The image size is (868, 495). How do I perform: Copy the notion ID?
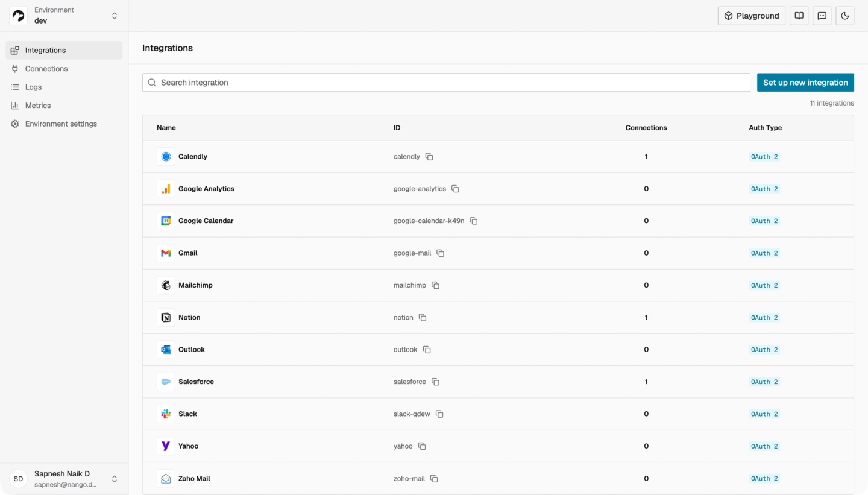[423, 318]
